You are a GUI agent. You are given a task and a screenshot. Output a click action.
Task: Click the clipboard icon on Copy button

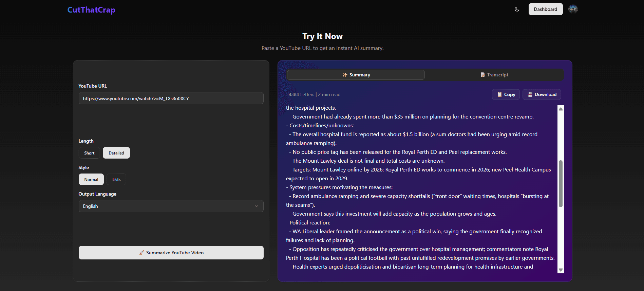pyautogui.click(x=499, y=94)
